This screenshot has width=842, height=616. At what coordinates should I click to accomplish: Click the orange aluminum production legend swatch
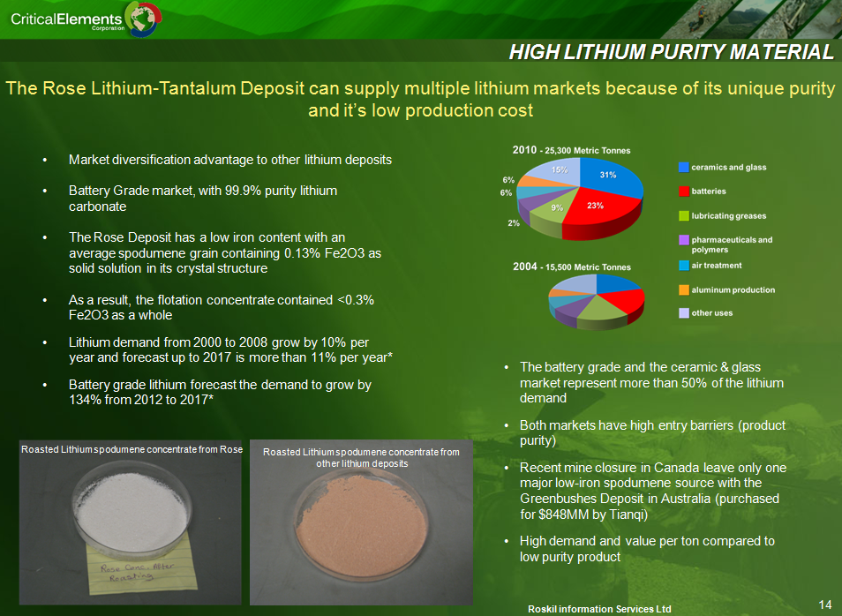pos(684,290)
